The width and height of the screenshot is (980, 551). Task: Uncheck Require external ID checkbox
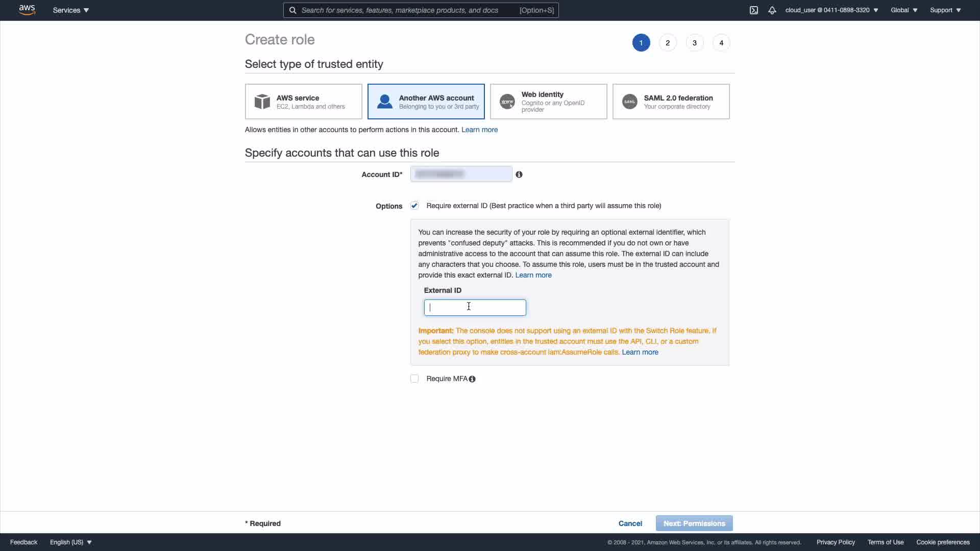tap(414, 206)
